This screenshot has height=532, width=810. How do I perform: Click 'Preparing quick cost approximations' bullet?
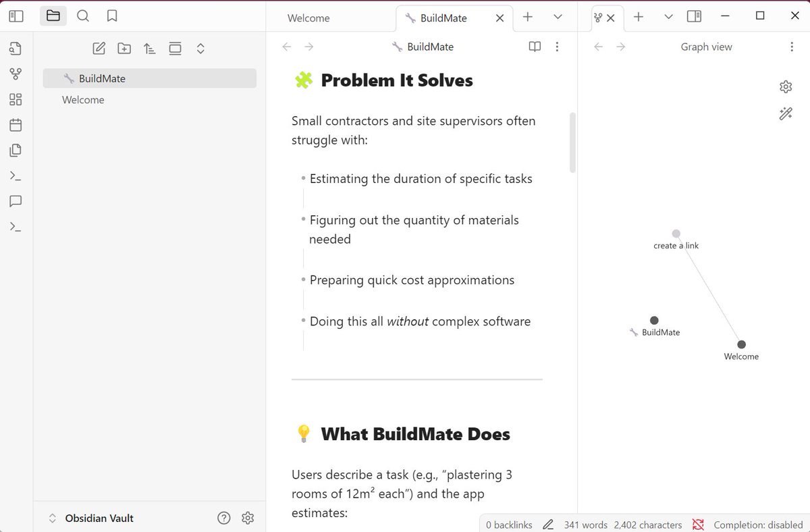click(x=412, y=280)
